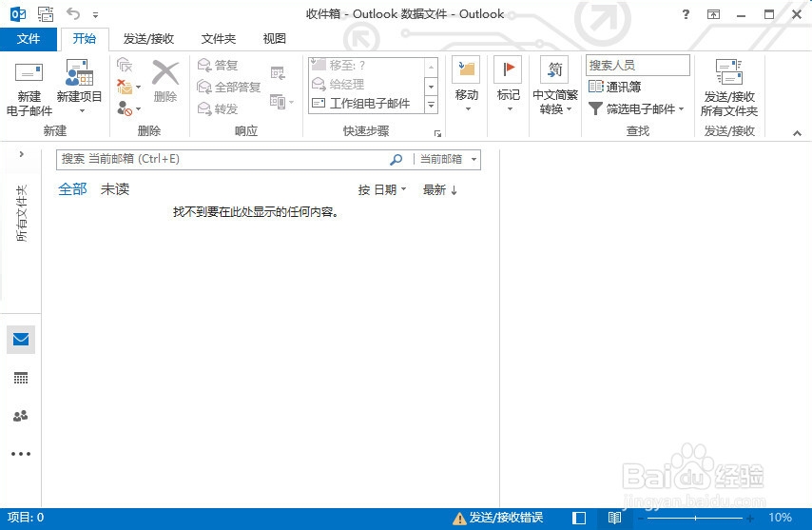812x530 pixels.
Task: Select 移至: ? quick step
Action: pyautogui.click(x=366, y=66)
